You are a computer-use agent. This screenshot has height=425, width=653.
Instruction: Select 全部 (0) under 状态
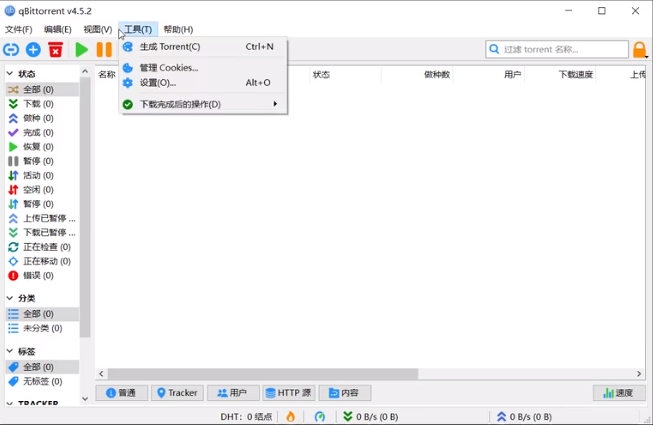tap(42, 89)
